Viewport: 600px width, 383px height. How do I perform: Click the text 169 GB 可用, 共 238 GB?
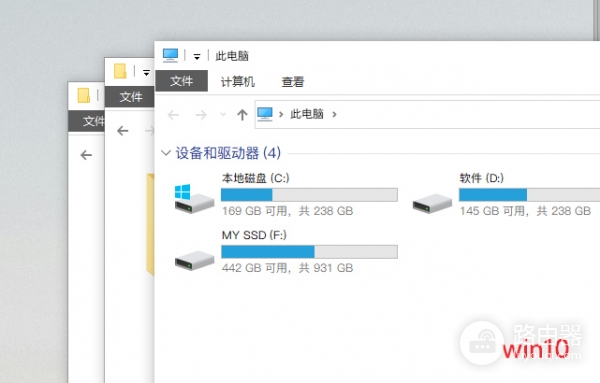pyautogui.click(x=287, y=211)
